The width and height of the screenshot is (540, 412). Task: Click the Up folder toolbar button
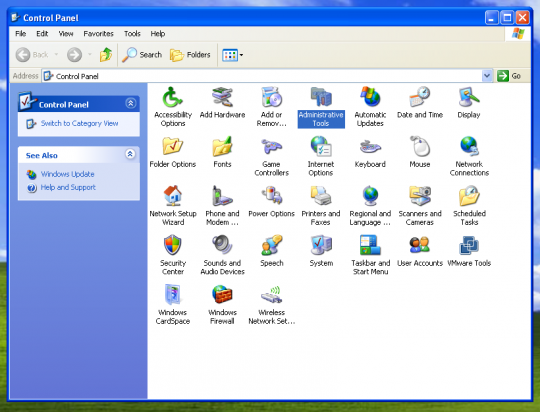tap(106, 55)
